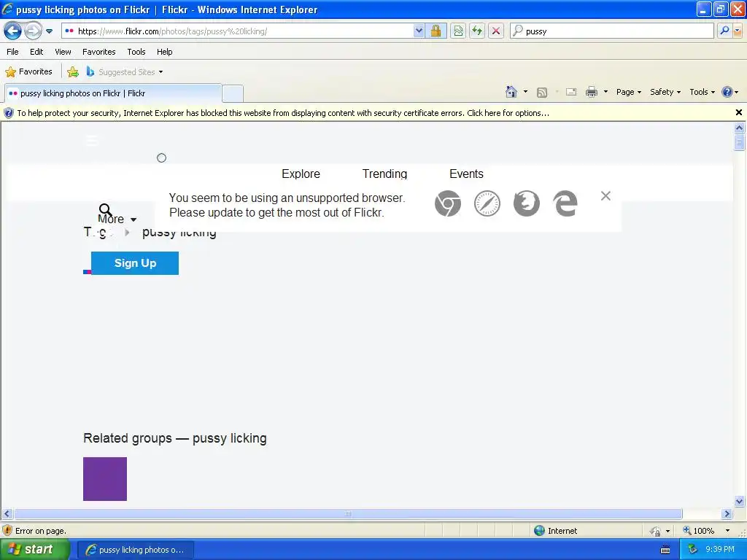The image size is (747, 560).
Task: Click the Windows start button
Action: pos(34,549)
